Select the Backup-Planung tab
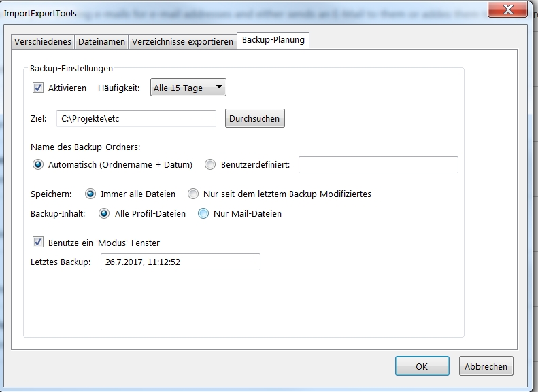 point(273,40)
